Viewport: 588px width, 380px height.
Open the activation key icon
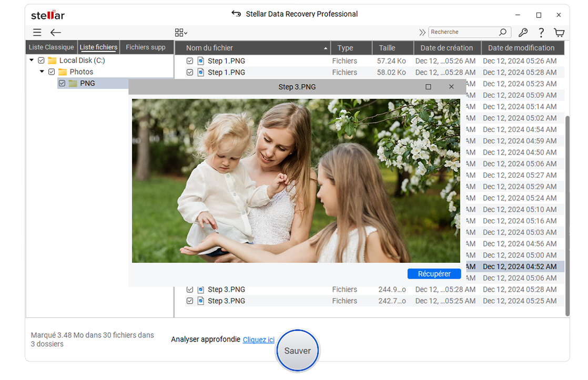click(x=523, y=33)
